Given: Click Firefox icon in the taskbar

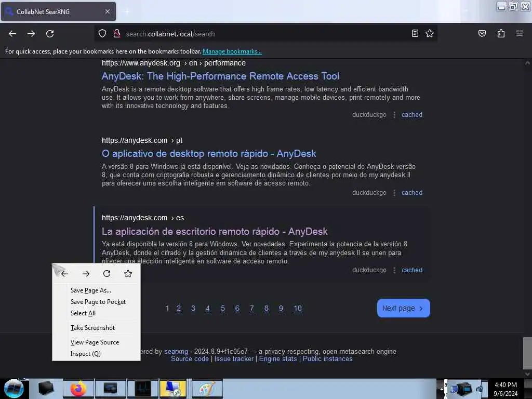Looking at the screenshot, I should 78,389.
